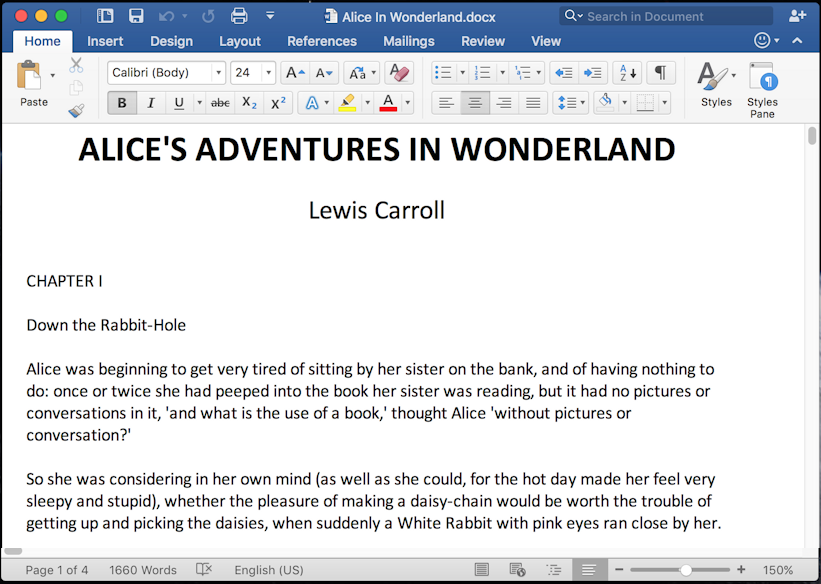
Task: Open the References tab
Action: click(322, 41)
